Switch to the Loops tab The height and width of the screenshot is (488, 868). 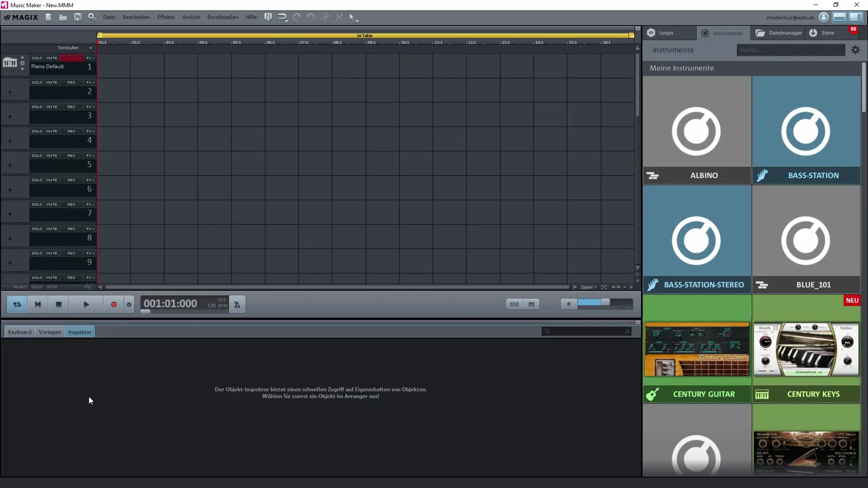pos(669,33)
